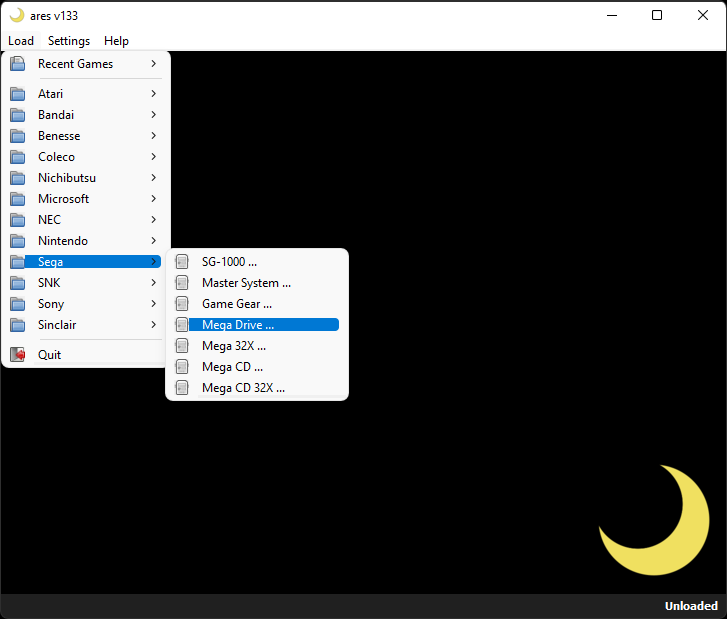
Task: Expand the Recent Games submenu arrow
Action: [153, 64]
